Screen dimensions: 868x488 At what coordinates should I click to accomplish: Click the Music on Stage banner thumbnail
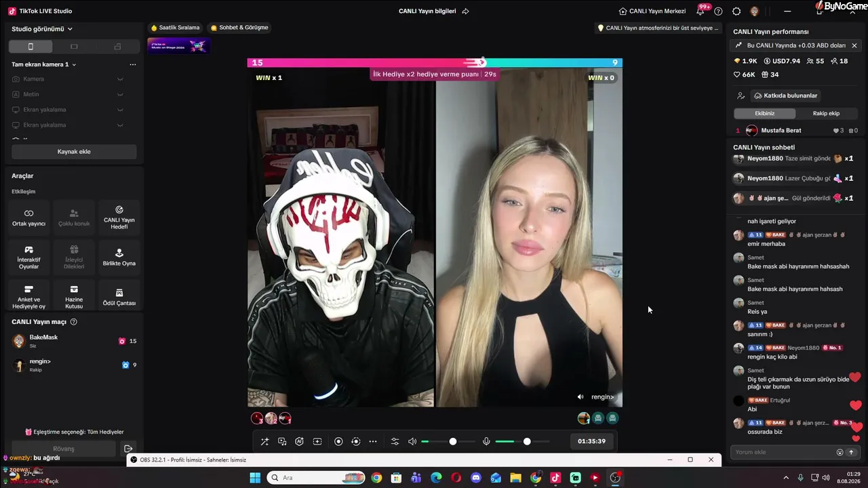point(178,46)
